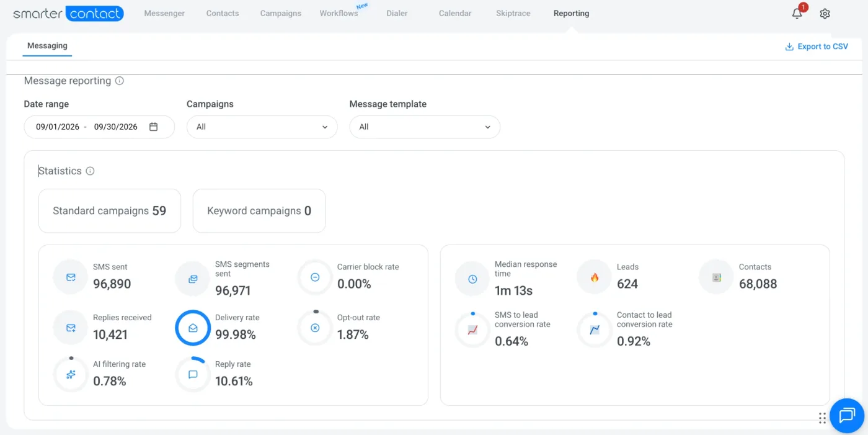Open the Campaigns filter dropdown
Image resolution: width=868 pixels, height=435 pixels.
pyautogui.click(x=262, y=127)
